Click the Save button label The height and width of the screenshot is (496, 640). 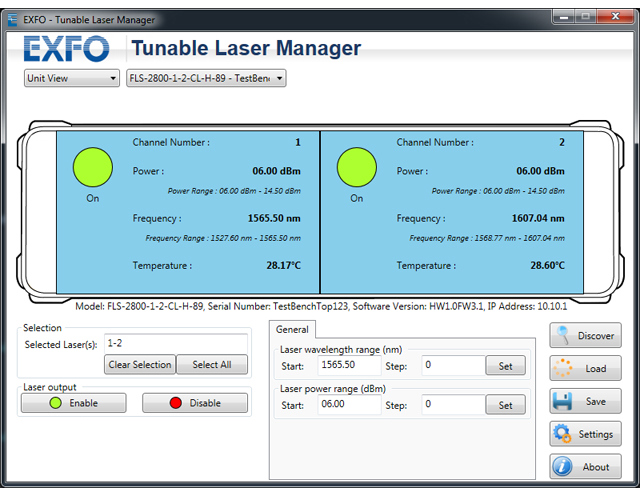[x=596, y=402]
